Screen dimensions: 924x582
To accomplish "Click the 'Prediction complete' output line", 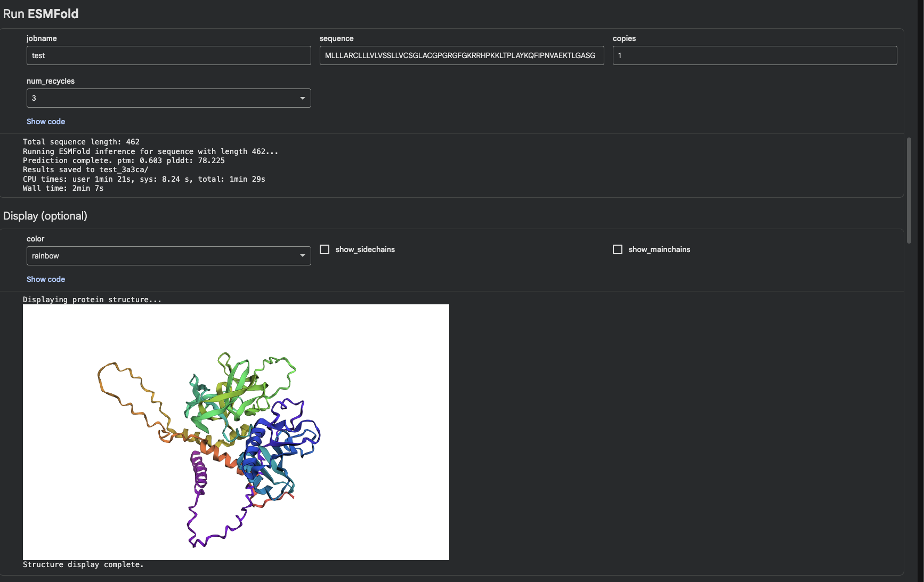I will pos(124,160).
